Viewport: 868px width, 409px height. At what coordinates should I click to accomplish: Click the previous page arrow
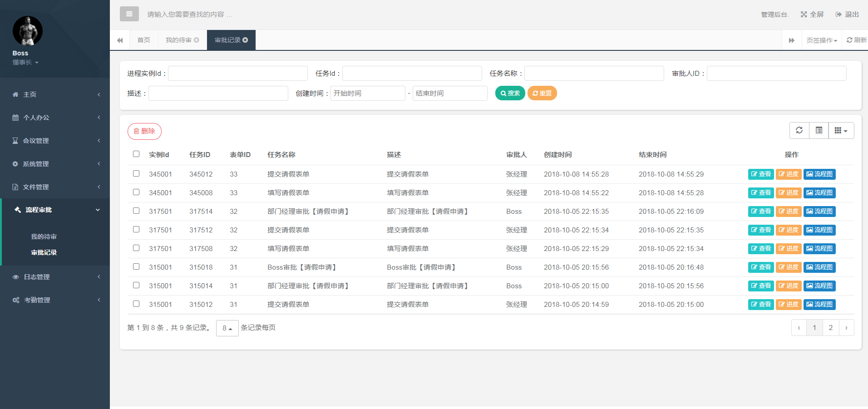click(x=799, y=328)
